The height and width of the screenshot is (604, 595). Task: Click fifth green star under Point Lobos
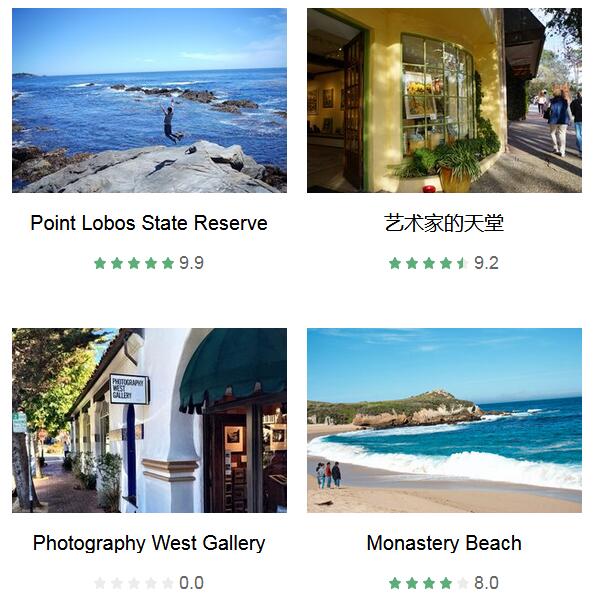(168, 263)
